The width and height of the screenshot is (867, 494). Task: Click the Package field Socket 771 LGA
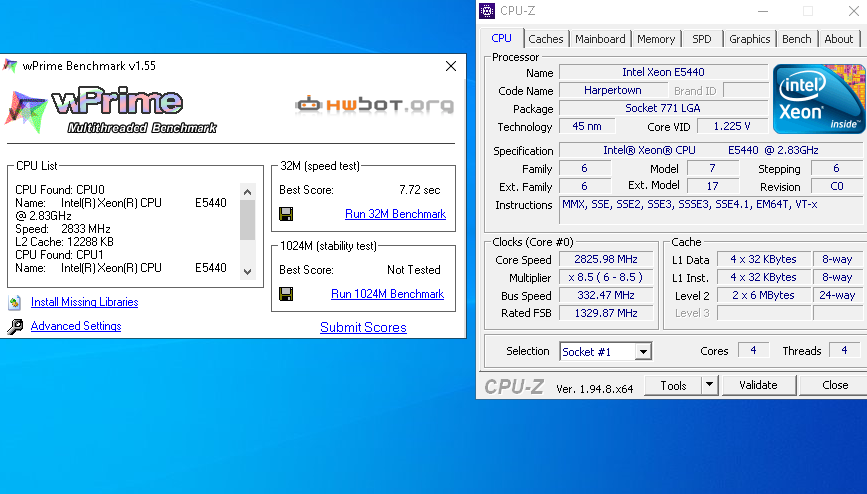(x=664, y=108)
